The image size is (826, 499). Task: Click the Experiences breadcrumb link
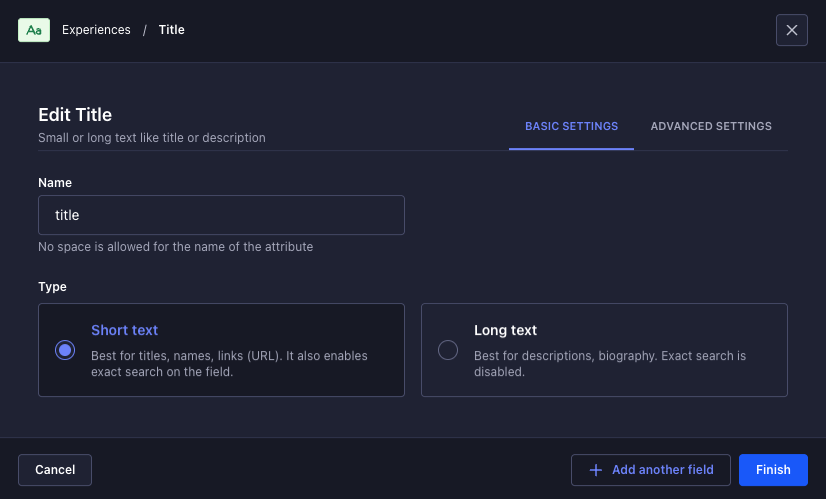click(96, 30)
